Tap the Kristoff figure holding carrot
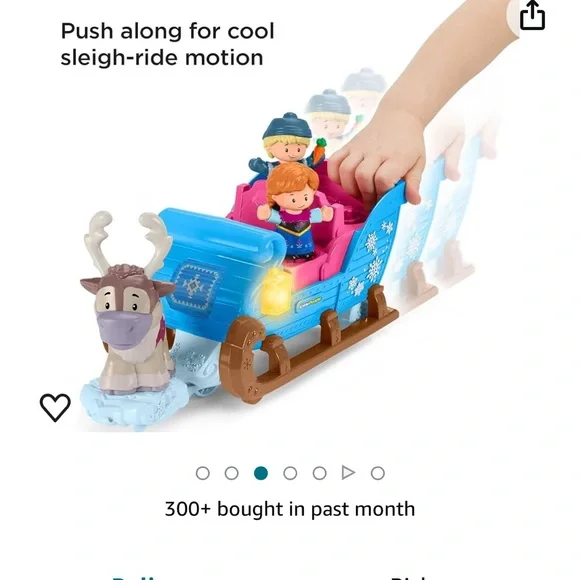Viewport: 580px width, 580px height. click(287, 146)
